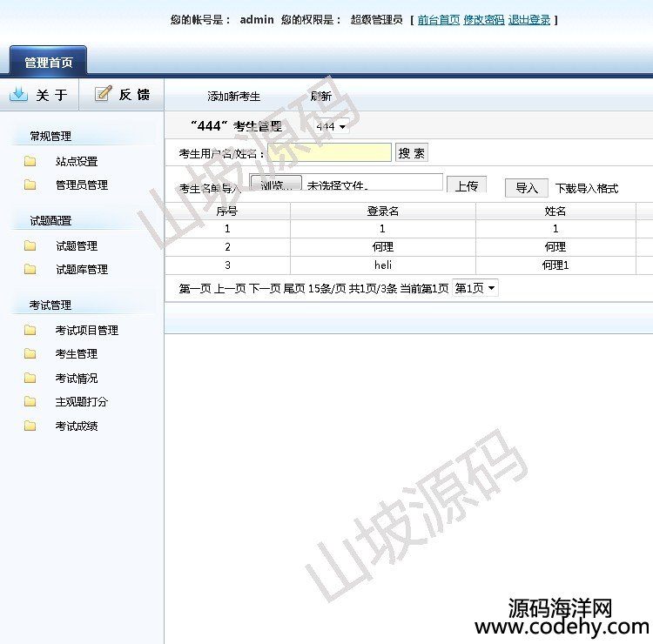The image size is (653, 644).
Task: Open 站点设置 in the sidebar
Action: pos(77,161)
